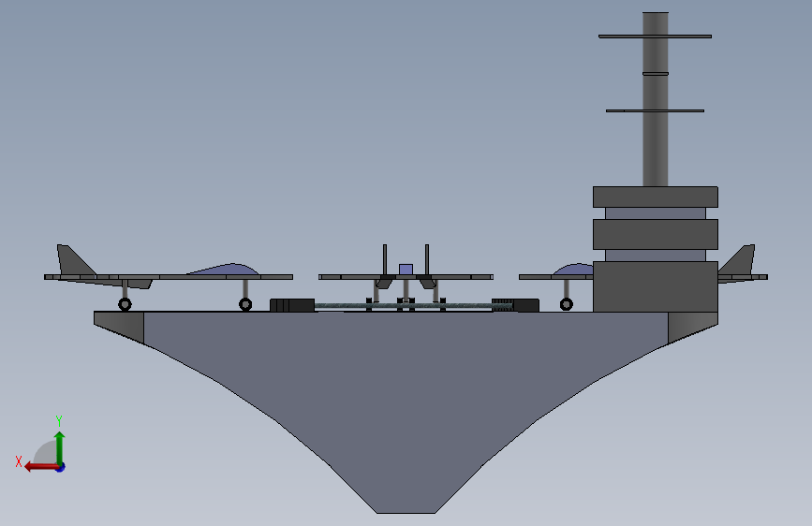Click the red X label of the triad

tap(19, 461)
